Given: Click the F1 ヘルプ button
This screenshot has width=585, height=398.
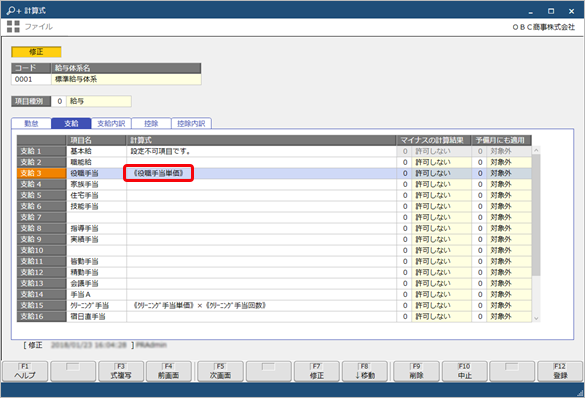Looking at the screenshot, I should point(25,371).
